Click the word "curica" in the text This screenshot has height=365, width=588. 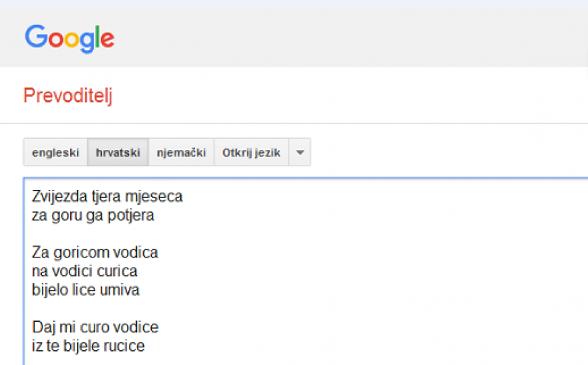117,271
